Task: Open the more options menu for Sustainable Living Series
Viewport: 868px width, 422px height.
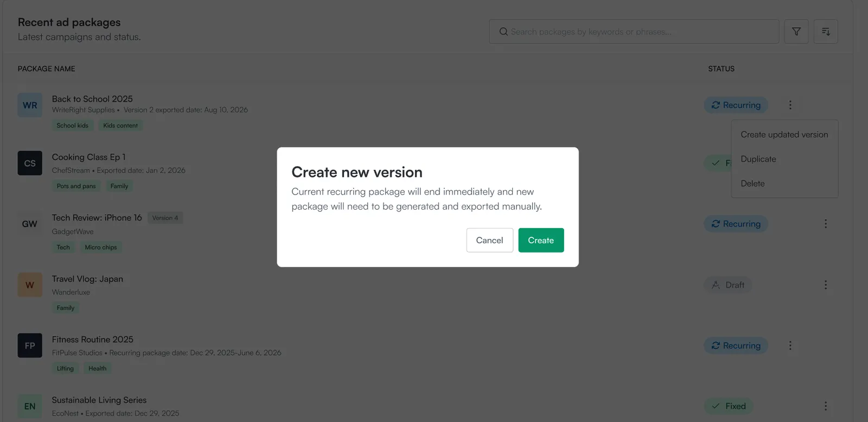Action: tap(826, 406)
